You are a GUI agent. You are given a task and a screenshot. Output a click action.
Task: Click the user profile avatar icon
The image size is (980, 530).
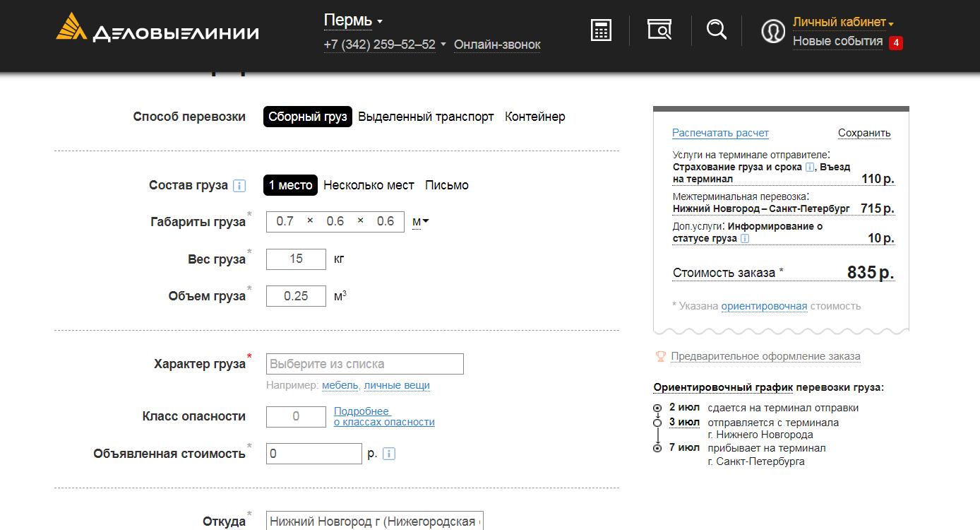[773, 32]
